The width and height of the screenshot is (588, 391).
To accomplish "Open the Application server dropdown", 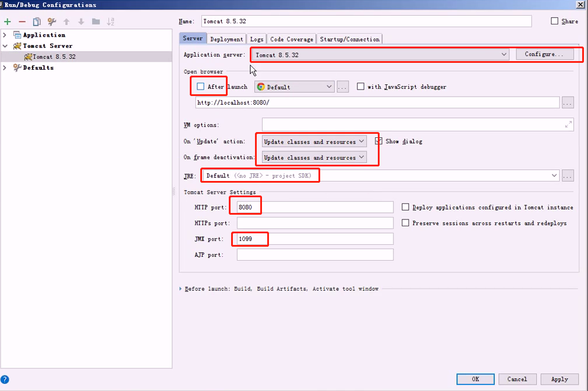I will (381, 55).
